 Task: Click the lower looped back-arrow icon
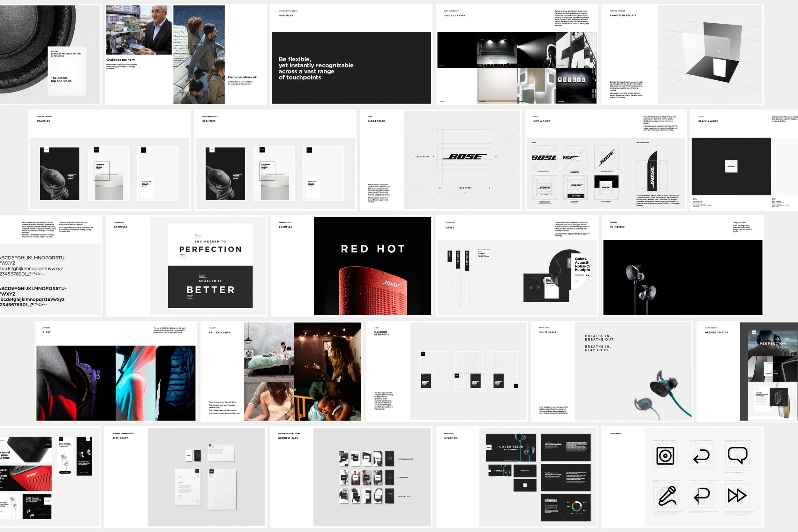701,495
